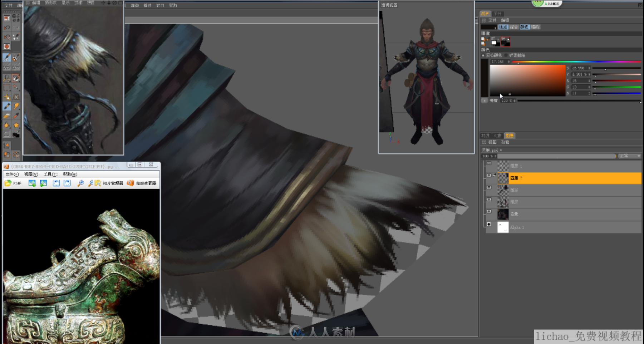Toggle the Alpha 1 channel visibility
644x344 pixels.
click(x=489, y=225)
